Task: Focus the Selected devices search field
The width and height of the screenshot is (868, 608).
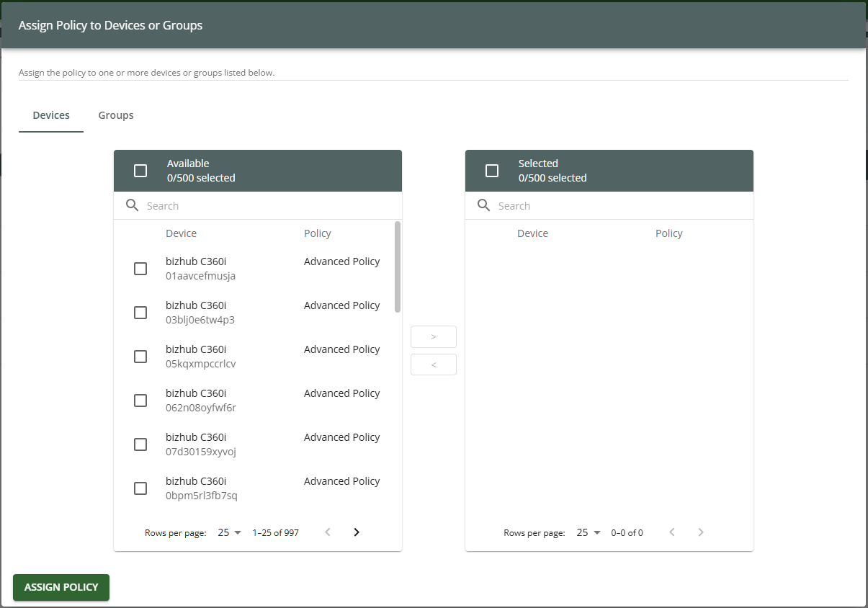Action: click(619, 206)
